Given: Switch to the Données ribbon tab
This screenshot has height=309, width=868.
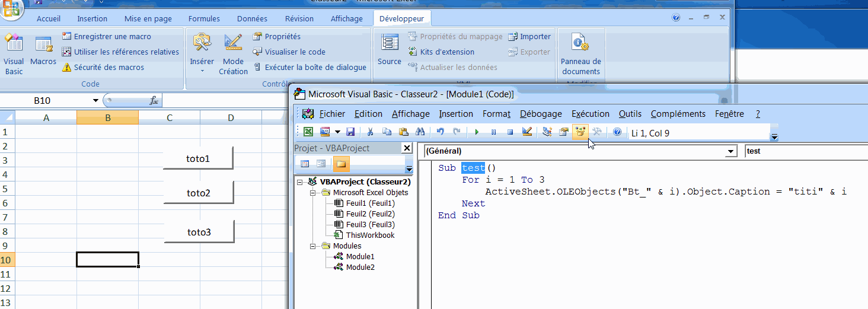Looking at the screenshot, I should [252, 18].
